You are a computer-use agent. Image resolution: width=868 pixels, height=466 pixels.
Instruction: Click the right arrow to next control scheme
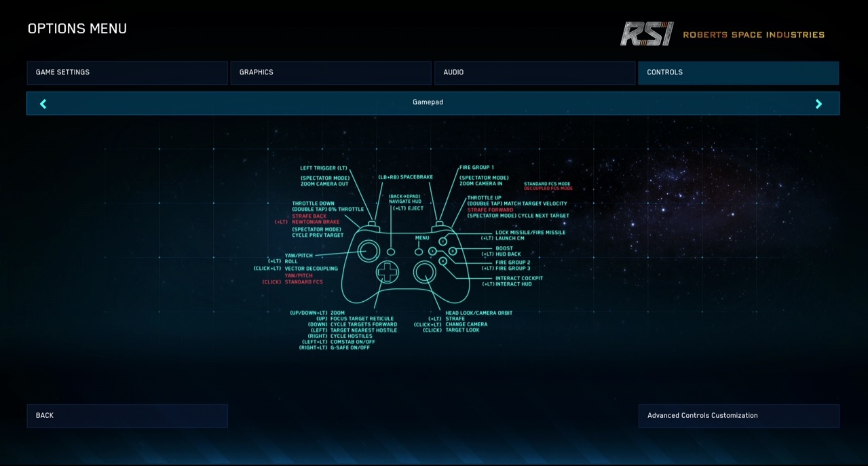click(818, 104)
